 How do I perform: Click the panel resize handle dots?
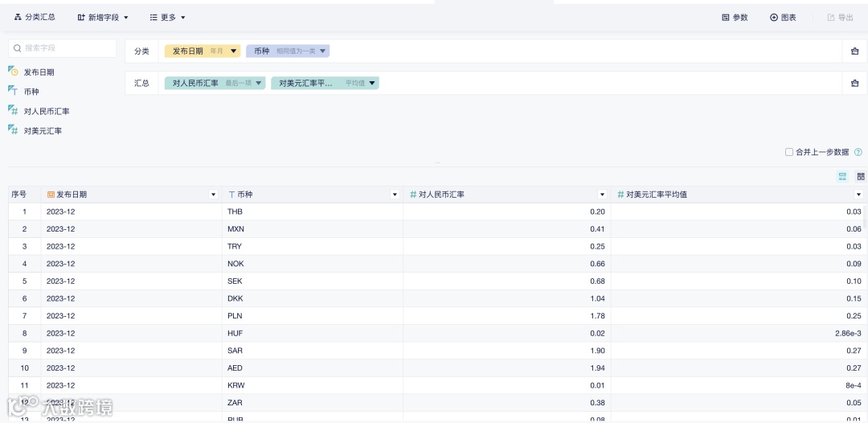pos(437,162)
